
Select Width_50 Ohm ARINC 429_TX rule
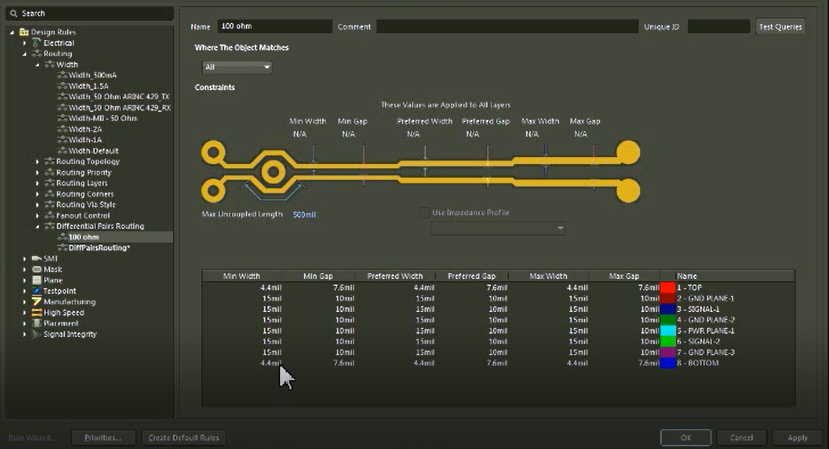click(x=119, y=97)
